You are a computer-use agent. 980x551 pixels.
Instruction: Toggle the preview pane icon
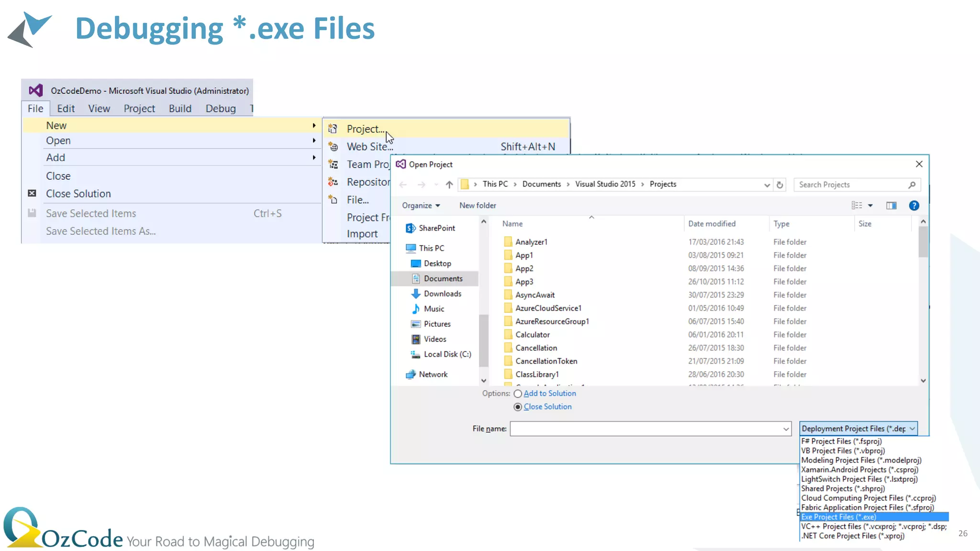891,205
